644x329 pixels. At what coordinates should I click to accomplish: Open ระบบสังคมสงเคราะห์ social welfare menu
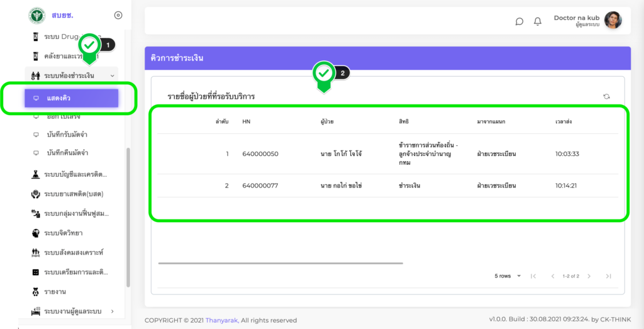point(73,252)
